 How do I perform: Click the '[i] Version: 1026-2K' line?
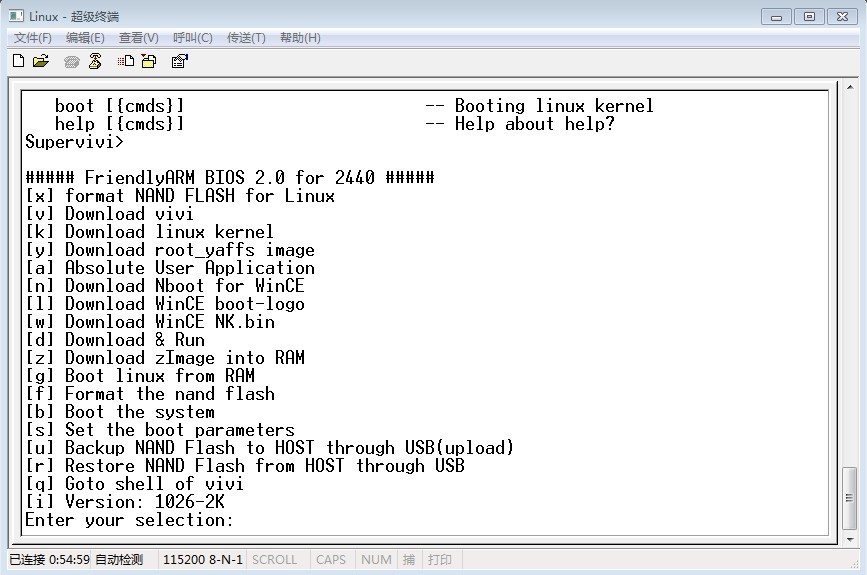125,502
